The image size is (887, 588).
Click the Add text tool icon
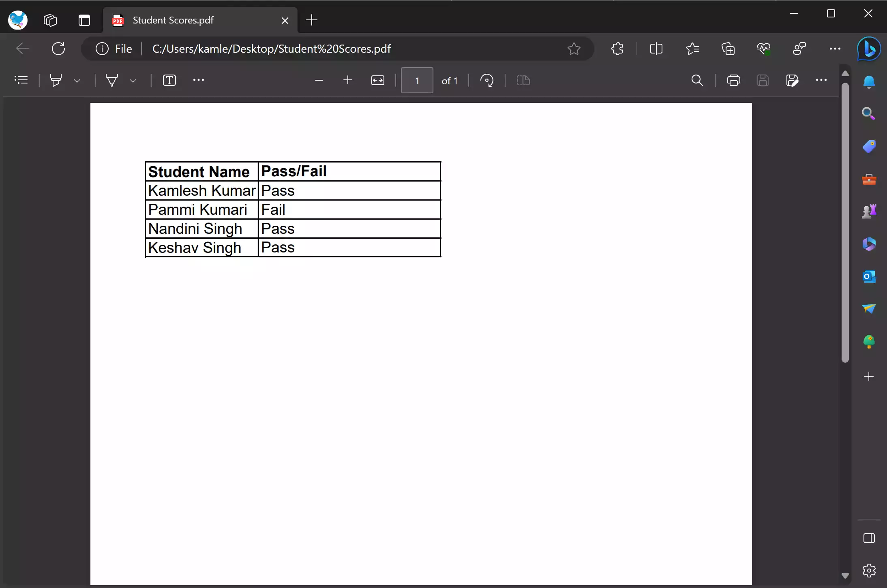169,80
